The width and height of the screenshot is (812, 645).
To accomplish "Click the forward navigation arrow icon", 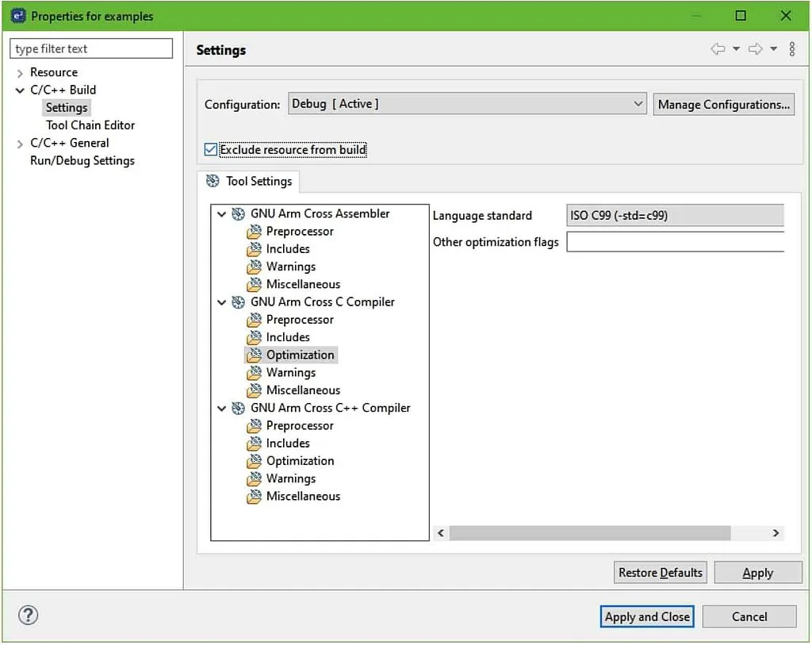I will (x=755, y=48).
